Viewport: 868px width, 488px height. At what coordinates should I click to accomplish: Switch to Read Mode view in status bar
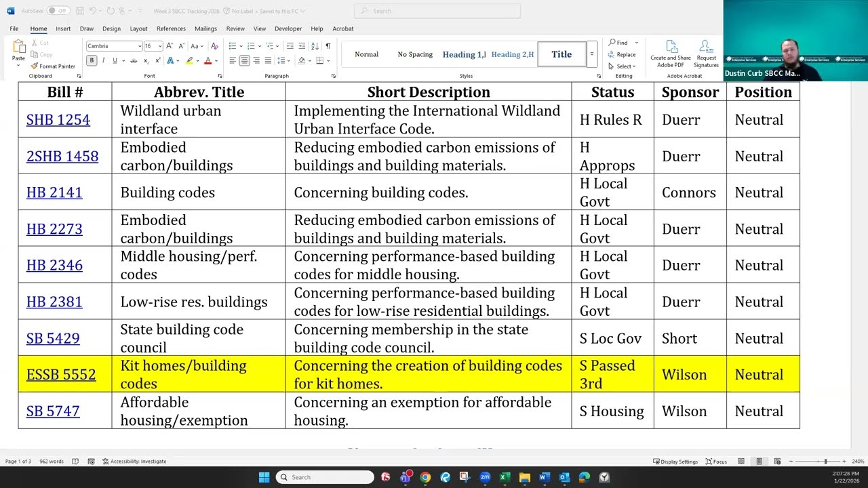point(741,462)
